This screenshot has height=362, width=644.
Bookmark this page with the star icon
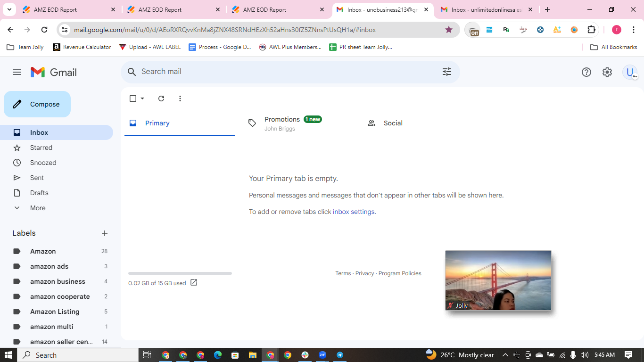pos(449,30)
